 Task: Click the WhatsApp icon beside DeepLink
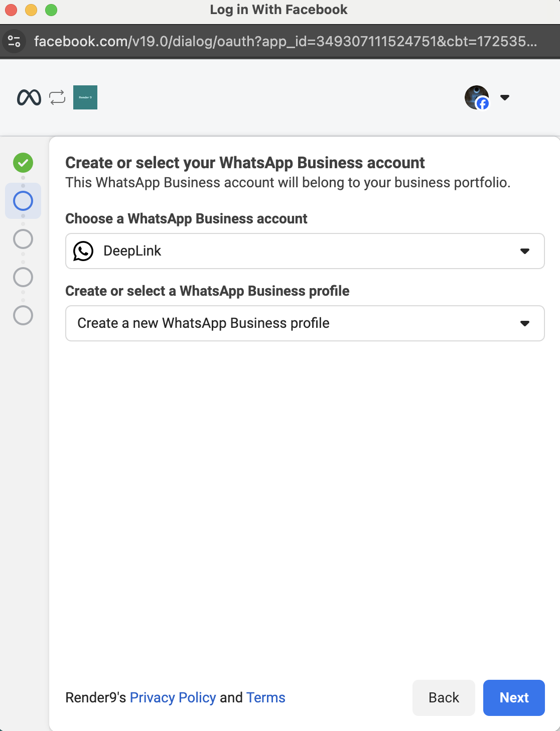[x=83, y=251]
